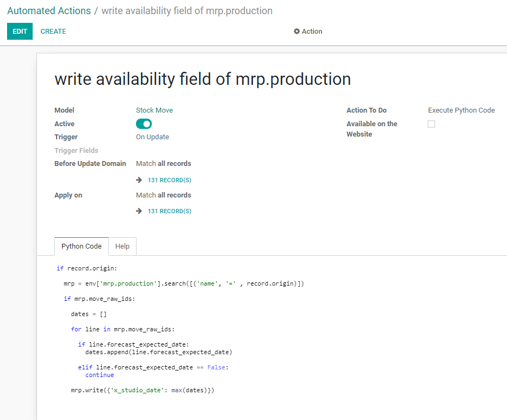Click the 'dates = []' code line

pos(89,314)
